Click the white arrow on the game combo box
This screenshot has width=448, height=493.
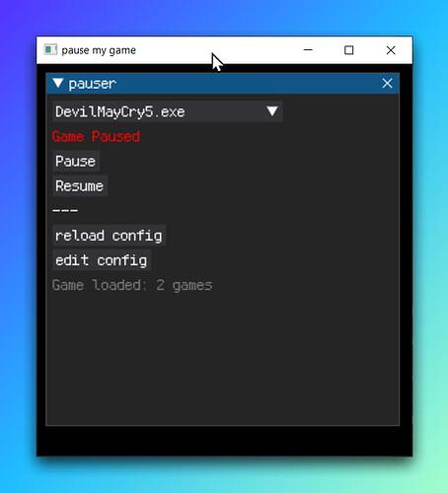pyautogui.click(x=272, y=111)
